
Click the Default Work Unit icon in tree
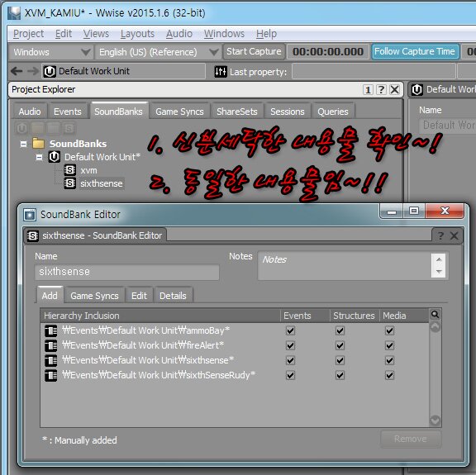click(x=54, y=157)
